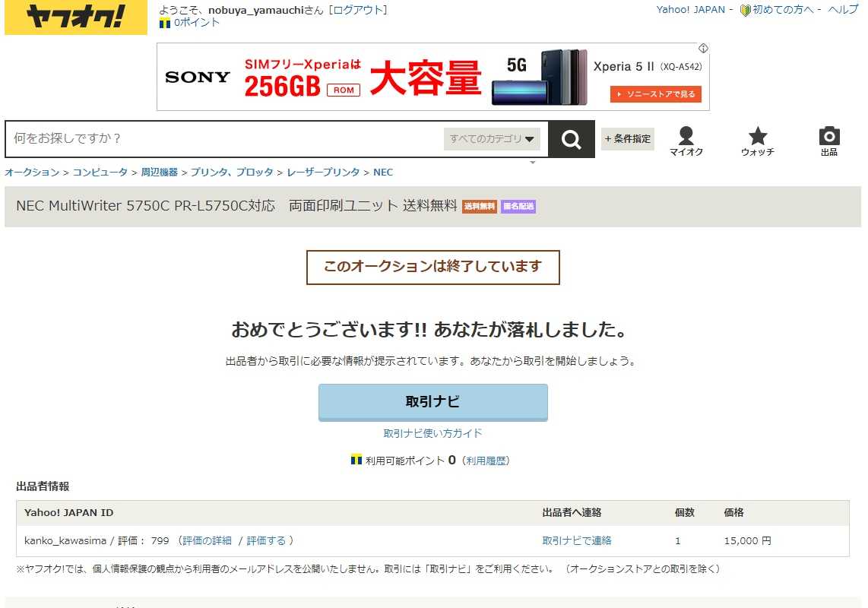
Task: Click the 出品者情報 heading
Action: pyautogui.click(x=43, y=486)
